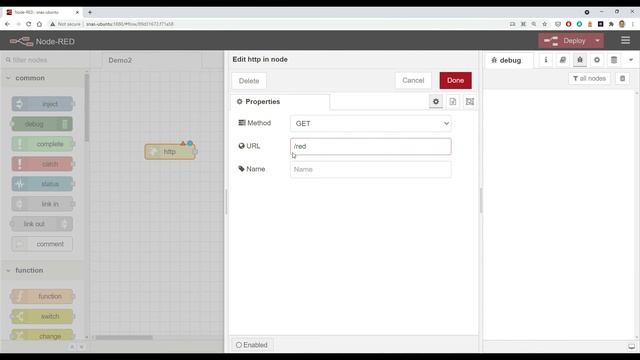640x360 pixels.
Task: Open the Deploy options dropdown arrow
Action: [598, 41]
